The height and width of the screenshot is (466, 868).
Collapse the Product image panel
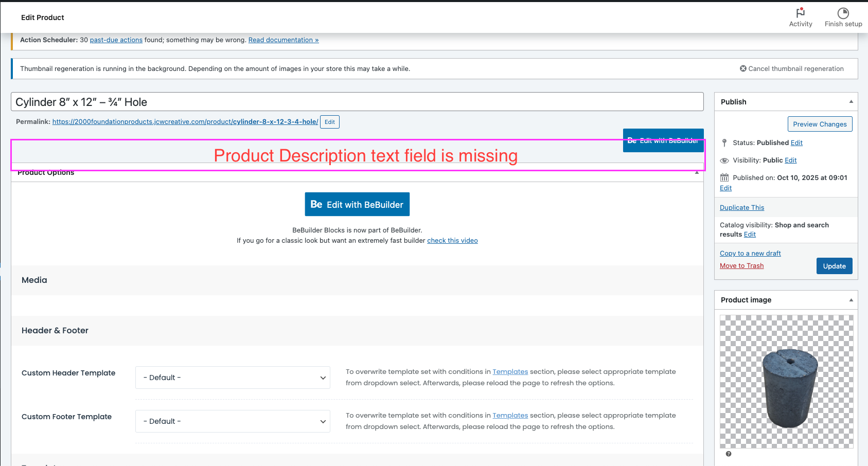click(x=851, y=300)
